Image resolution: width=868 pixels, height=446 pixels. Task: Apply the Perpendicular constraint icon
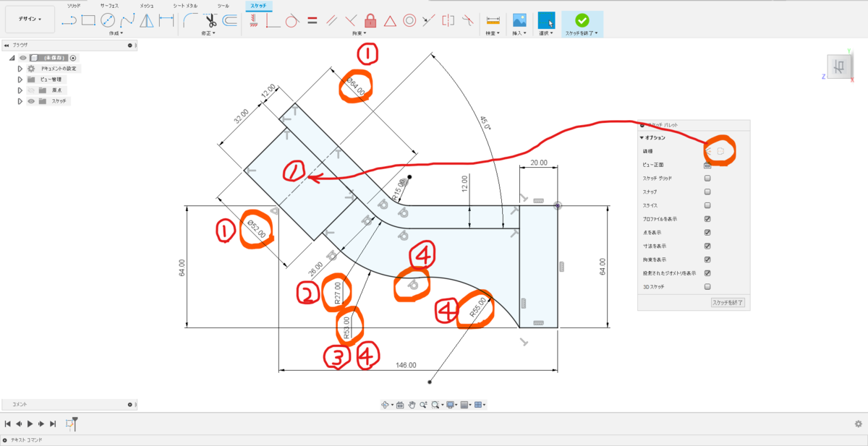tap(352, 20)
